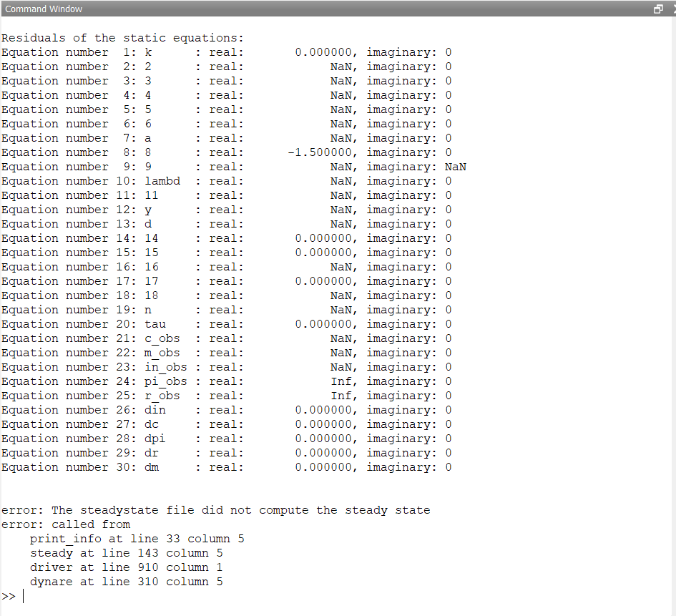The width and height of the screenshot is (676, 616).
Task: Click the 'Residuals of the static equations' heading
Action: (122, 38)
